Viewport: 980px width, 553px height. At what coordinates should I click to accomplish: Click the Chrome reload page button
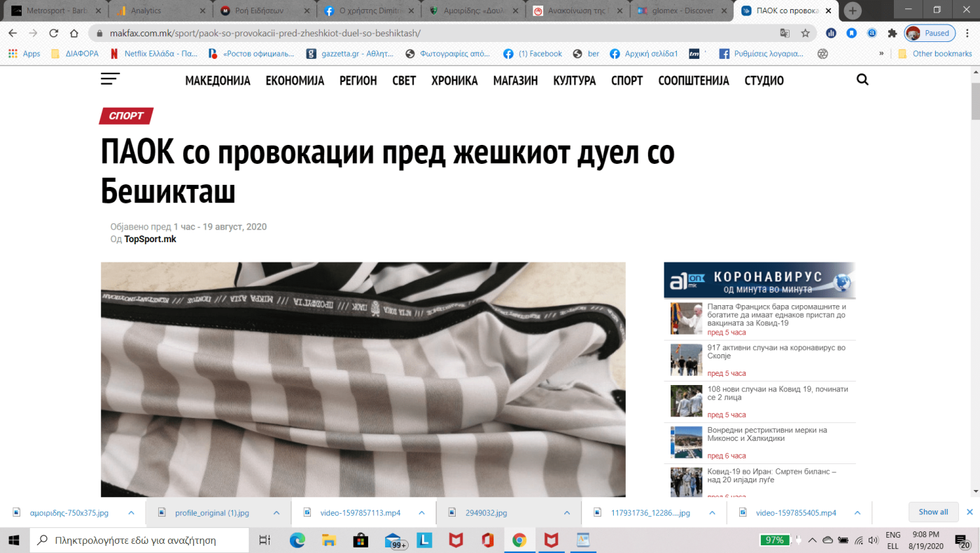click(x=53, y=33)
